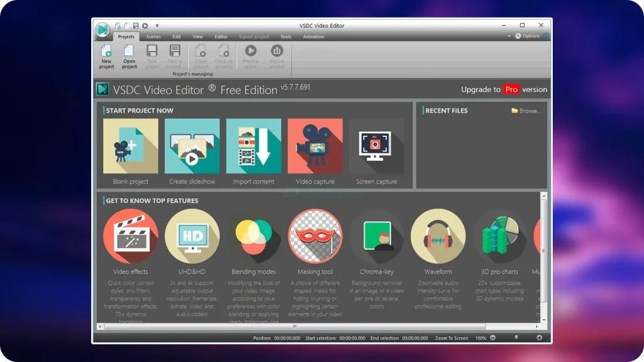Click the Upgrade to Pro version link
Image resolution: width=644 pixels, height=362 pixels.
pos(504,89)
